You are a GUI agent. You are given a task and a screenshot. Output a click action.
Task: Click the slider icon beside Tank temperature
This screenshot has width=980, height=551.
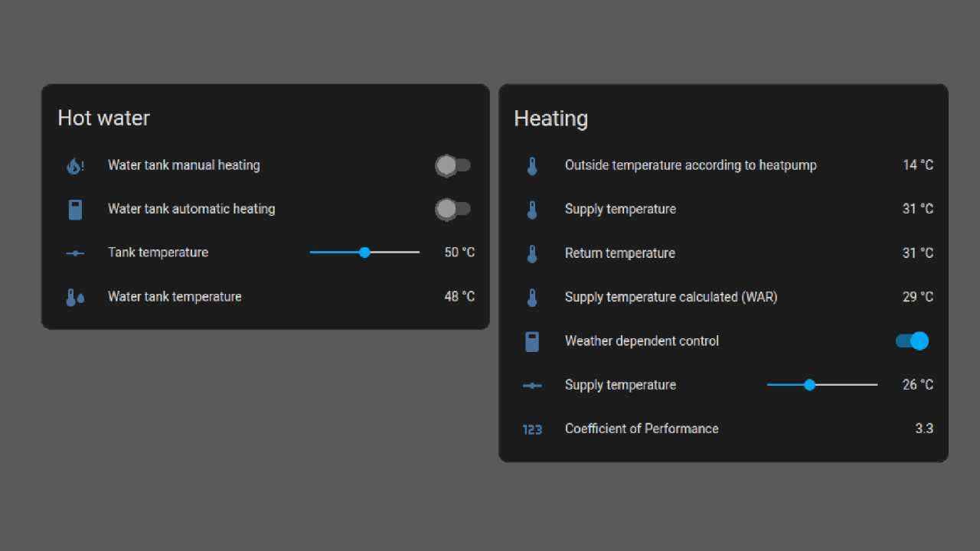coord(75,253)
